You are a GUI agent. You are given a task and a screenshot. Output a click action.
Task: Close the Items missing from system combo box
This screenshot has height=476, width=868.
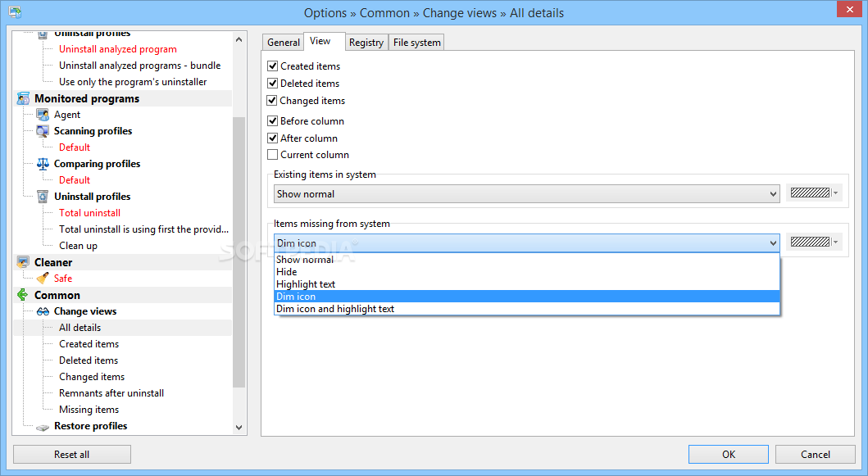pos(526,243)
